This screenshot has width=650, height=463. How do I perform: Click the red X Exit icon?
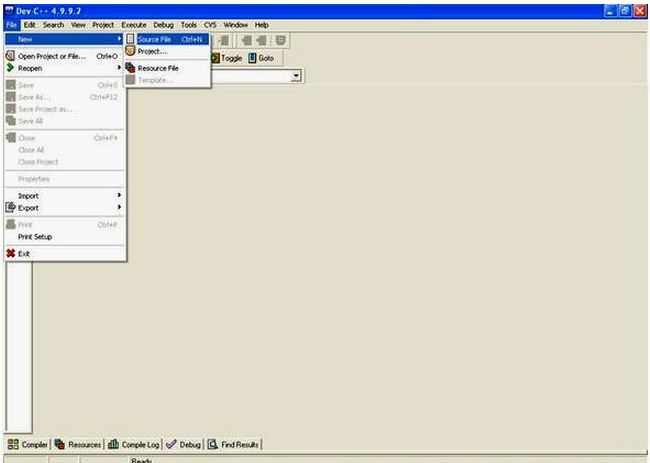(x=11, y=253)
